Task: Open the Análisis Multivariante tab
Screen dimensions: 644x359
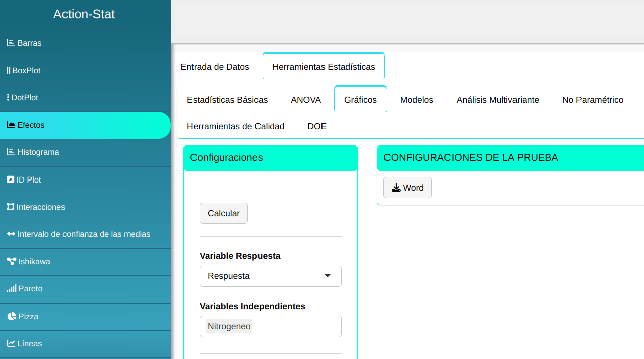Action: [x=497, y=100]
